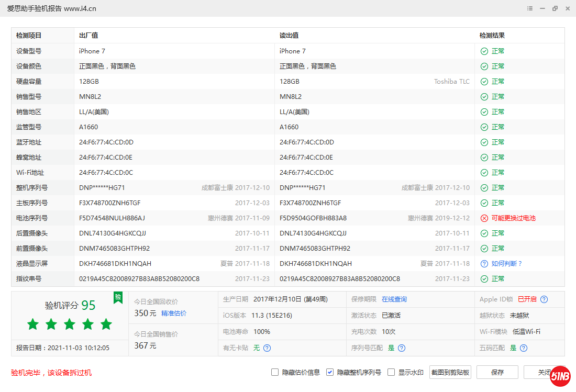
Task: Open the 精准估价 link
Action: point(174,313)
